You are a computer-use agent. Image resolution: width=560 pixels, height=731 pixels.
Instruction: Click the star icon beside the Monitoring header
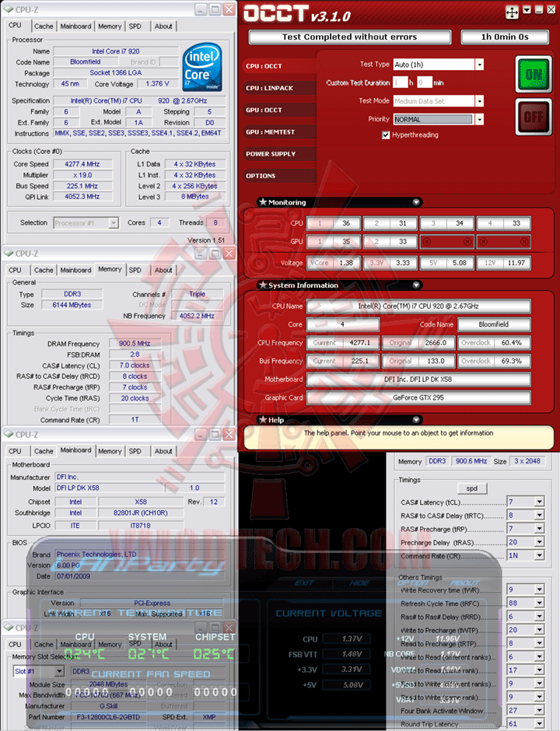tap(263, 202)
